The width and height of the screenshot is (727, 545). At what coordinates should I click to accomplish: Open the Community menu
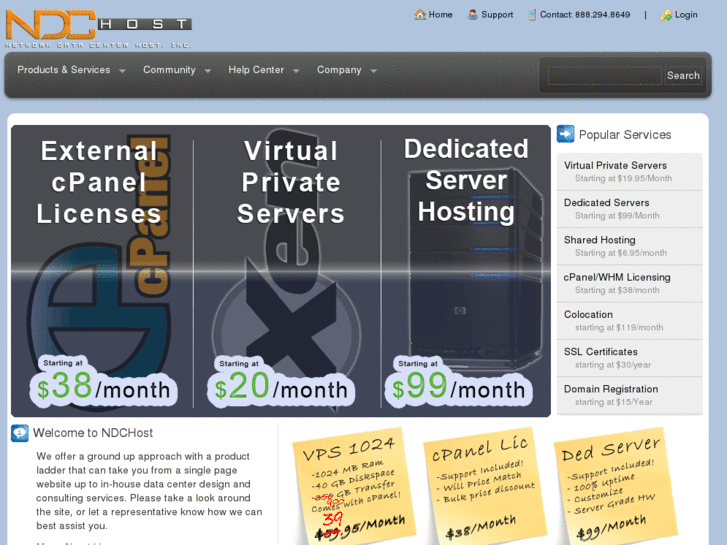pyautogui.click(x=169, y=70)
